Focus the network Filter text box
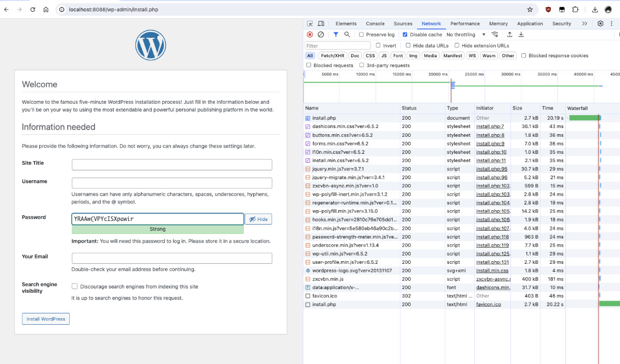 tap(338, 45)
